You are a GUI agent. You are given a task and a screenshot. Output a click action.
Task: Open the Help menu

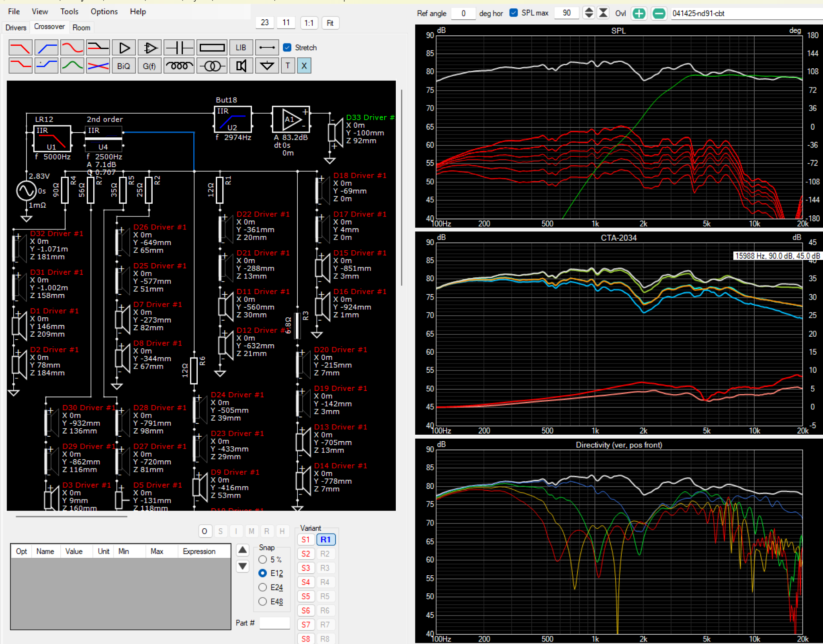(138, 11)
